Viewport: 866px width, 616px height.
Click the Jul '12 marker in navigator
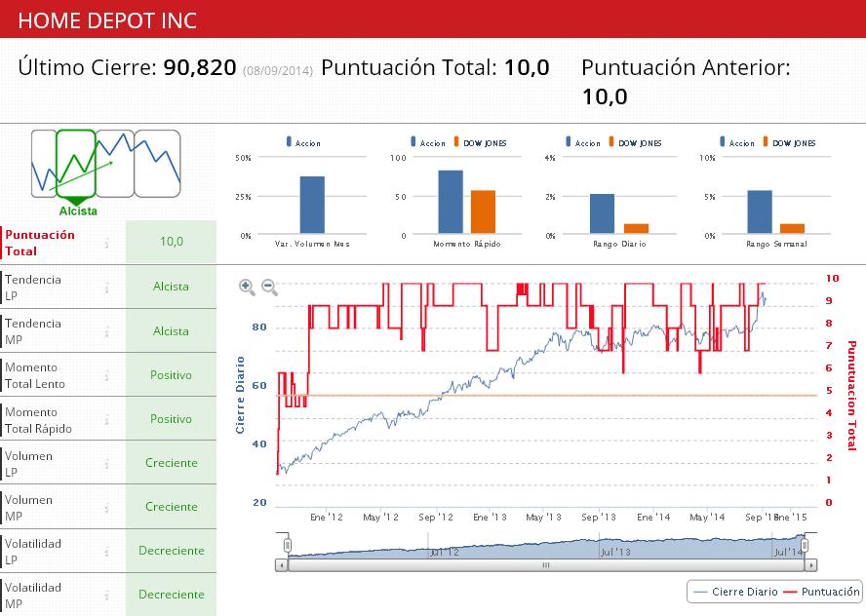pyautogui.click(x=444, y=552)
